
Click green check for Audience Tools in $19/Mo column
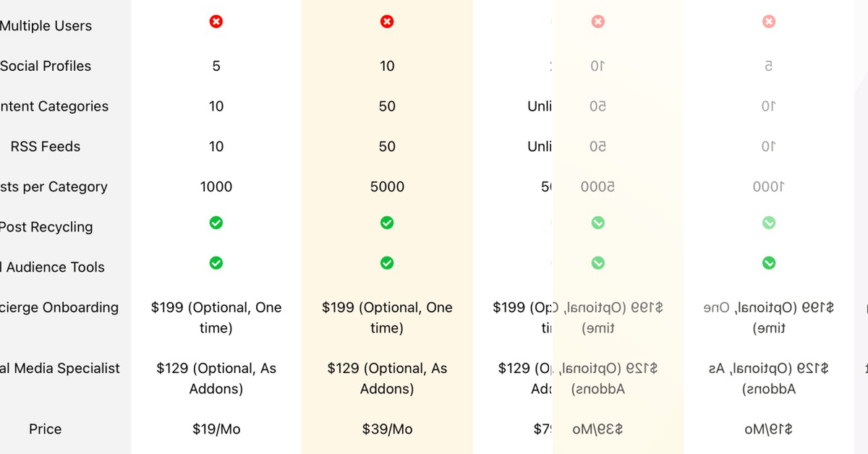click(216, 262)
